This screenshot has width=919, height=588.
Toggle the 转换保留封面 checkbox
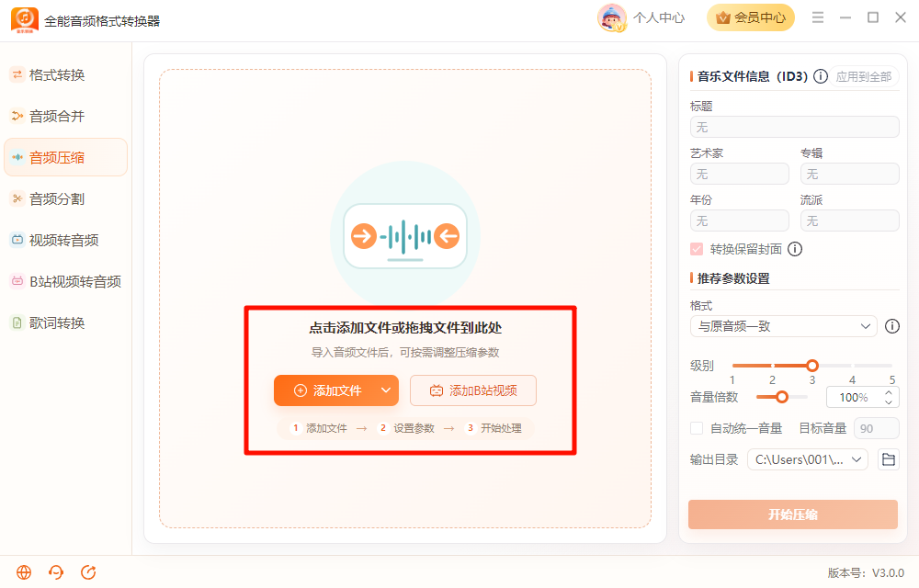tap(697, 249)
